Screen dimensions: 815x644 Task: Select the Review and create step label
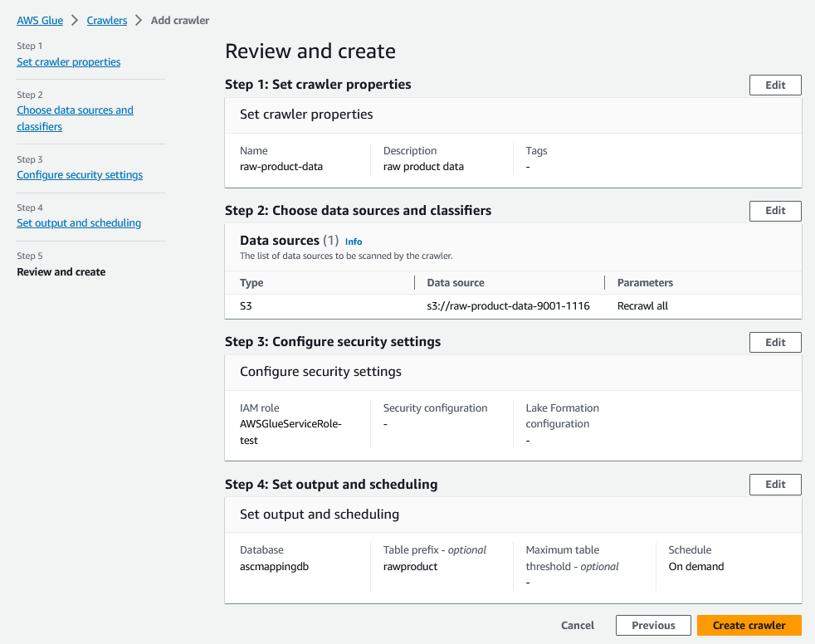pos(61,271)
